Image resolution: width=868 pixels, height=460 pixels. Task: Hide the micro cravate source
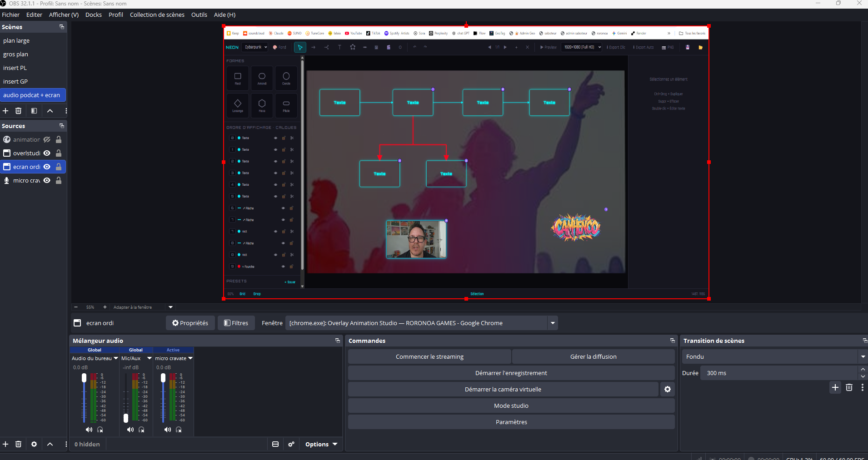click(47, 180)
